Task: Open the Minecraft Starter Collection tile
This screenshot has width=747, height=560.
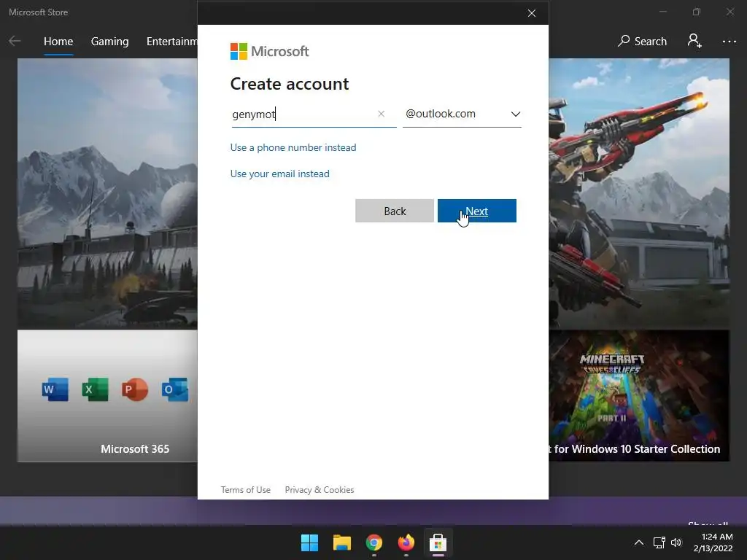Action: tap(639, 396)
